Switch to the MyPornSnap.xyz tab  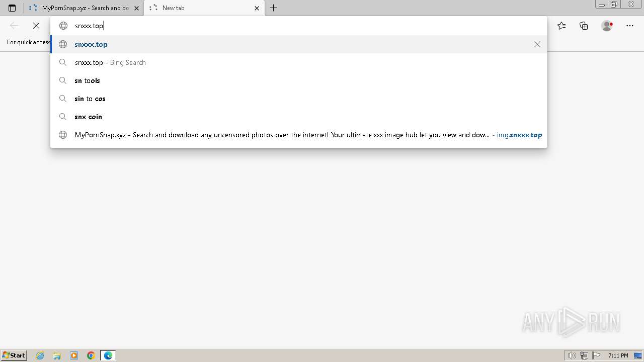tap(84, 8)
